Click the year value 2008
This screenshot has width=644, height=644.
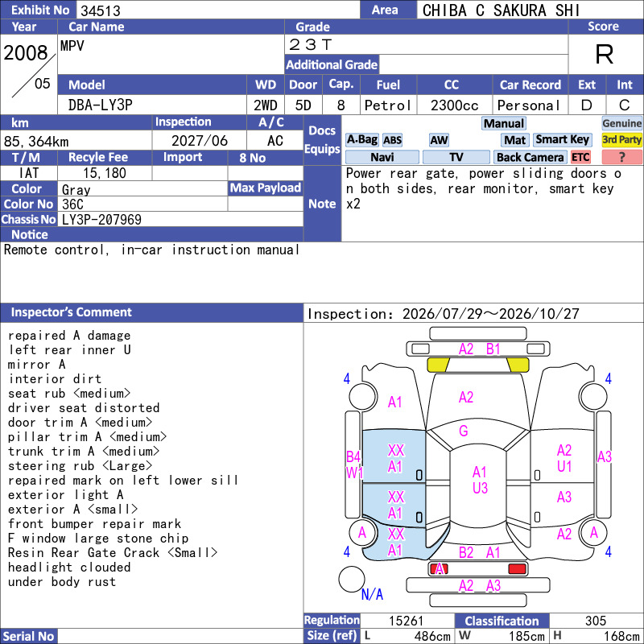[x=26, y=52]
